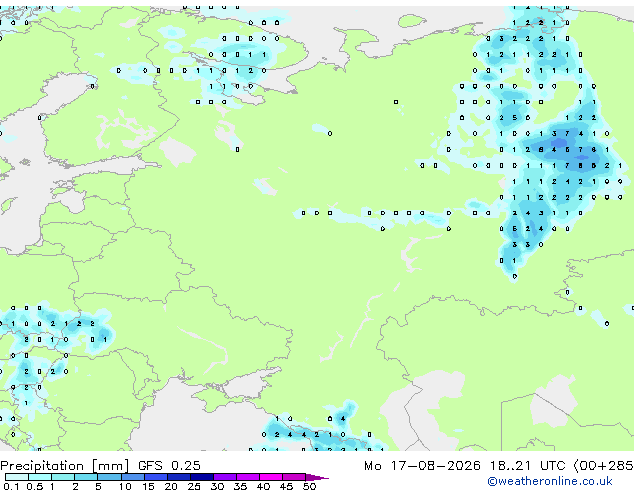Click the legend label "30"
634x490 pixels.
pos(217,486)
